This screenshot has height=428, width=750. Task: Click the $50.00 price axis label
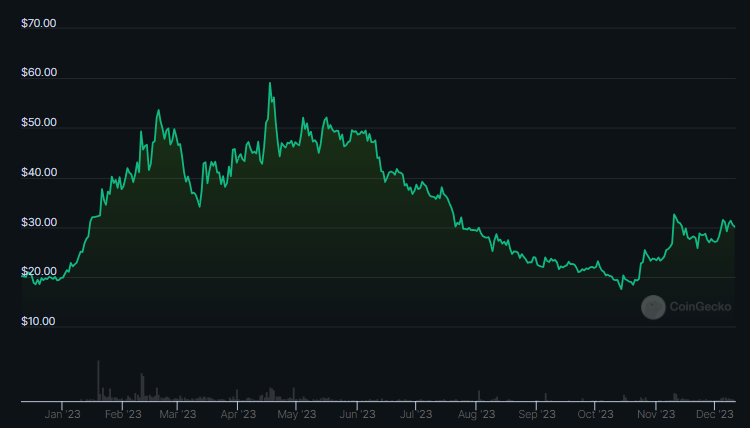(39, 122)
